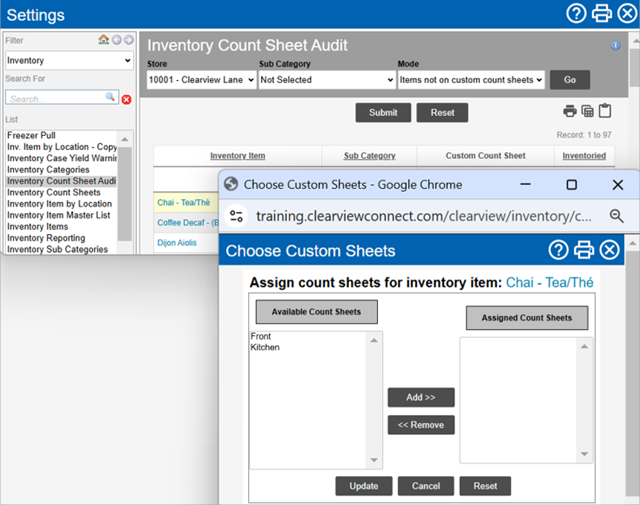Select Inventory Count Sheets in the list

click(54, 193)
